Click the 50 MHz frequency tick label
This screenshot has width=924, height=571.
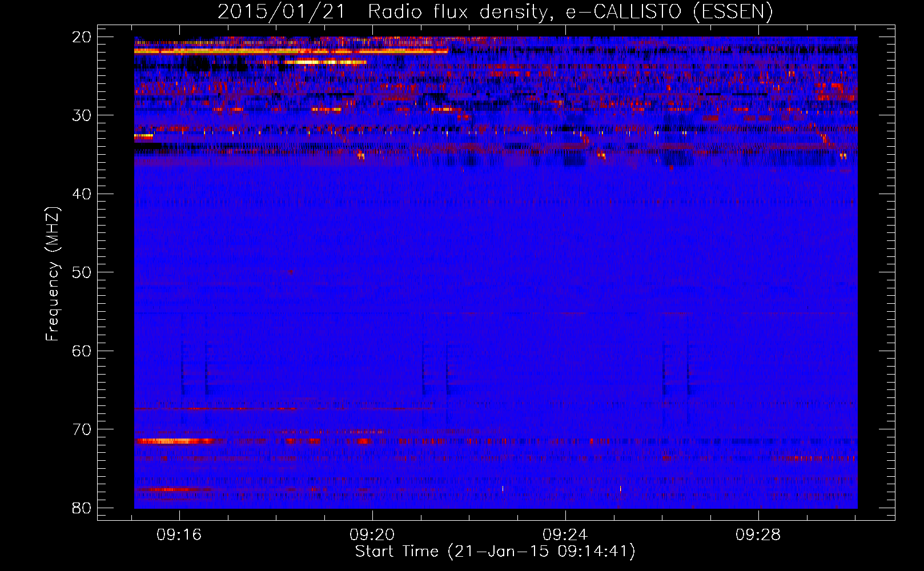[x=82, y=272]
